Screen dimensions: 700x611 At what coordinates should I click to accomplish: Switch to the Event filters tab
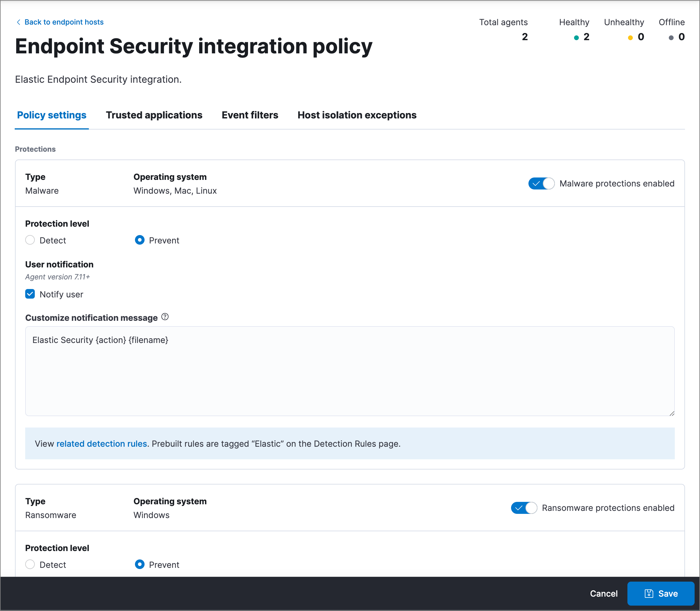(250, 115)
